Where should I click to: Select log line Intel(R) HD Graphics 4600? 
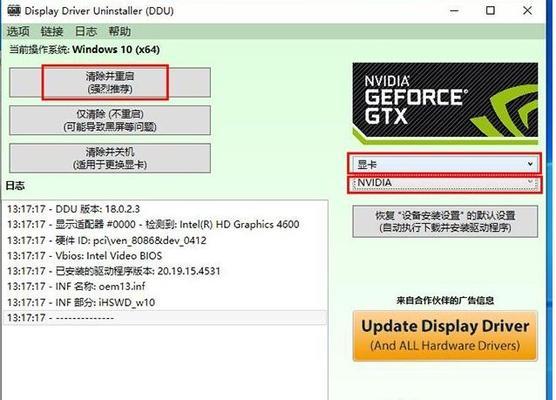[165, 224]
